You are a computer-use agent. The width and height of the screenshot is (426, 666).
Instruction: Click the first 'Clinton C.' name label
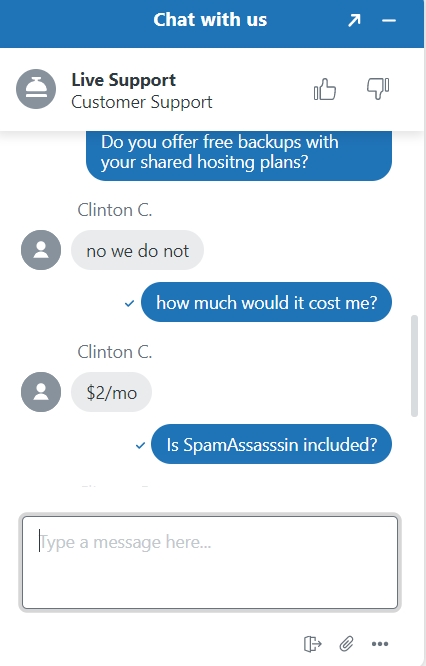[115, 210]
